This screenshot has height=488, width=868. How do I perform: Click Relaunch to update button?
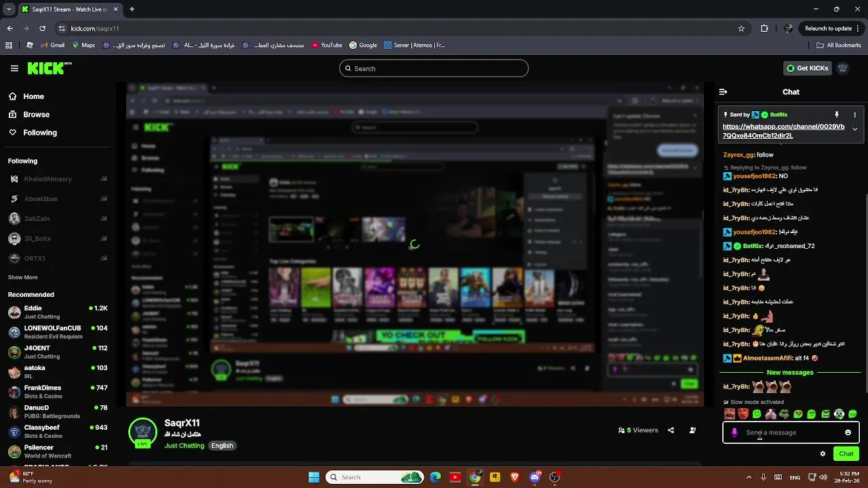pyautogui.click(x=829, y=28)
